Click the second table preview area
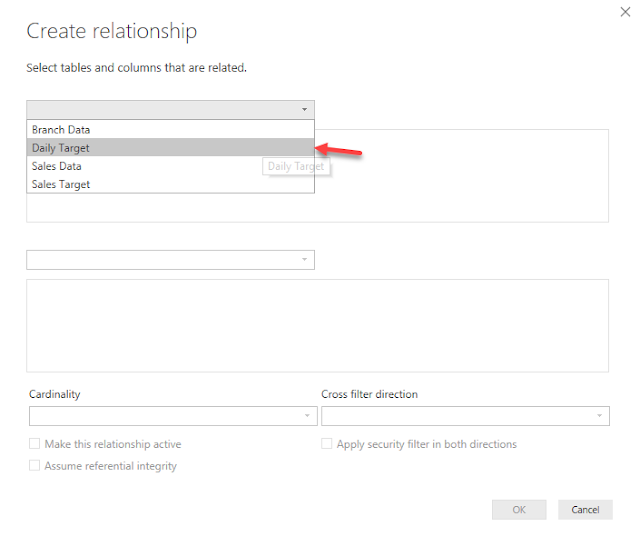Image resolution: width=640 pixels, height=546 pixels. (x=317, y=325)
